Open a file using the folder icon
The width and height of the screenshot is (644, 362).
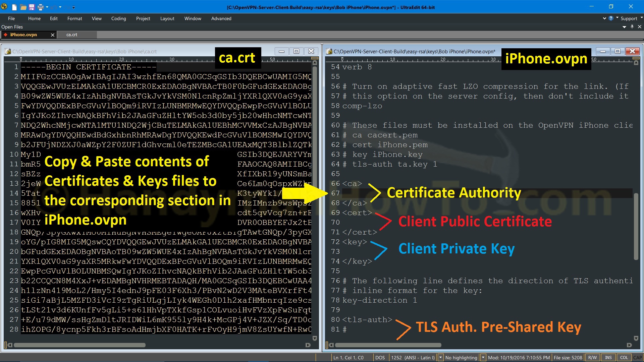[23, 7]
